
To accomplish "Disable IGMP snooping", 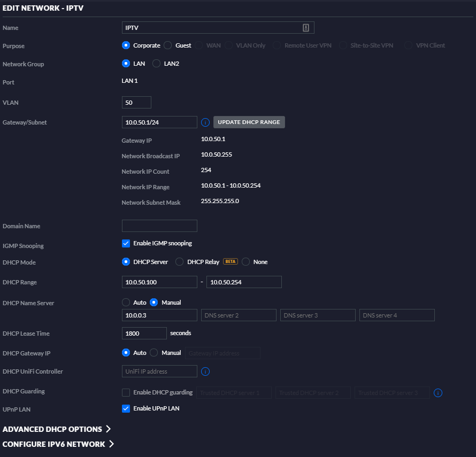I will click(x=126, y=243).
